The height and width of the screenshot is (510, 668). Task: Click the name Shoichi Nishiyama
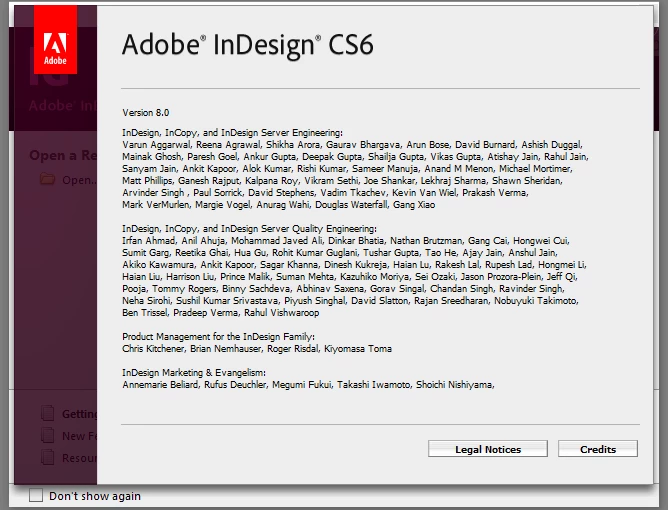(454, 385)
